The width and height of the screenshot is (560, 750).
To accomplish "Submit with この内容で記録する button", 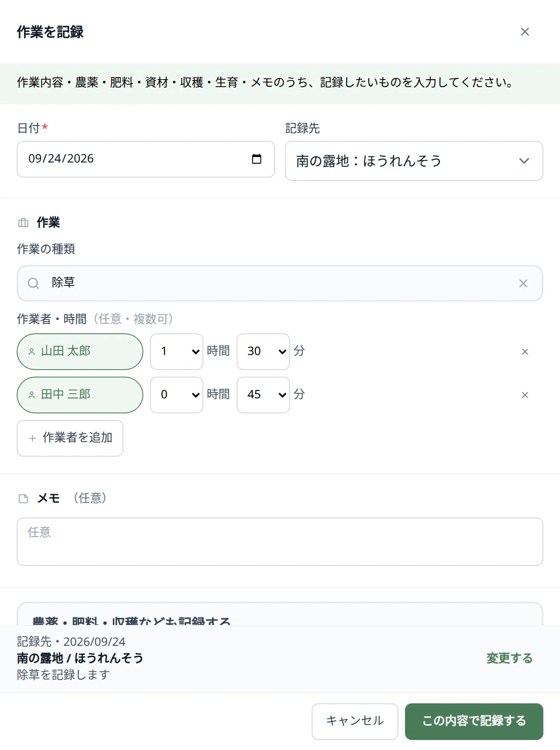I will tap(474, 722).
